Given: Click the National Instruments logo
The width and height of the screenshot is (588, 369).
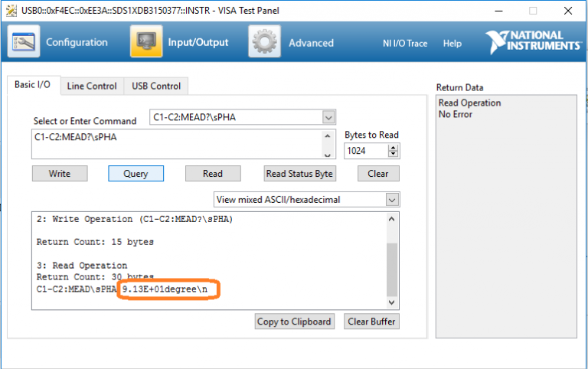Looking at the screenshot, I should (533, 41).
